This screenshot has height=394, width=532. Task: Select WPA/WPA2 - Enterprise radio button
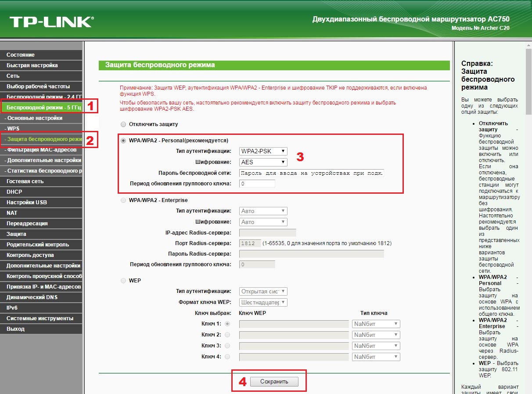point(123,200)
